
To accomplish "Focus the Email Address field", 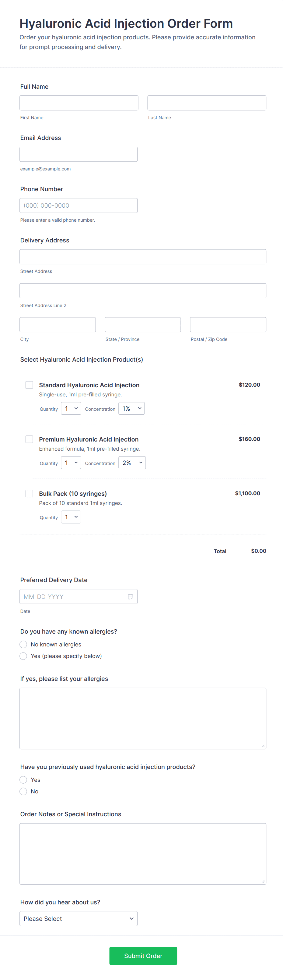I will point(78,154).
